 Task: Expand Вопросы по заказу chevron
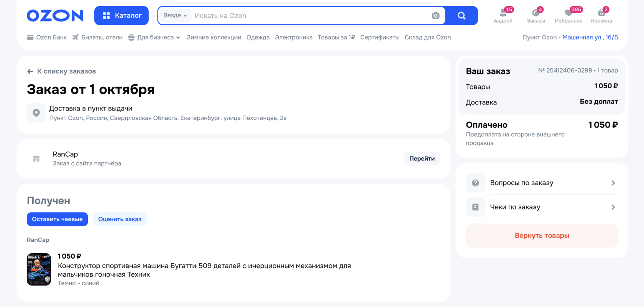613,183
